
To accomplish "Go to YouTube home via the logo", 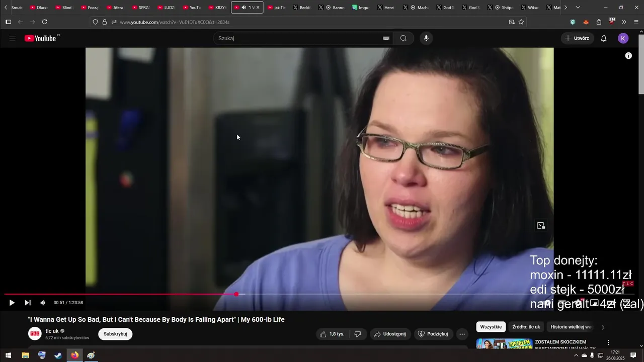I will click(x=41, y=38).
